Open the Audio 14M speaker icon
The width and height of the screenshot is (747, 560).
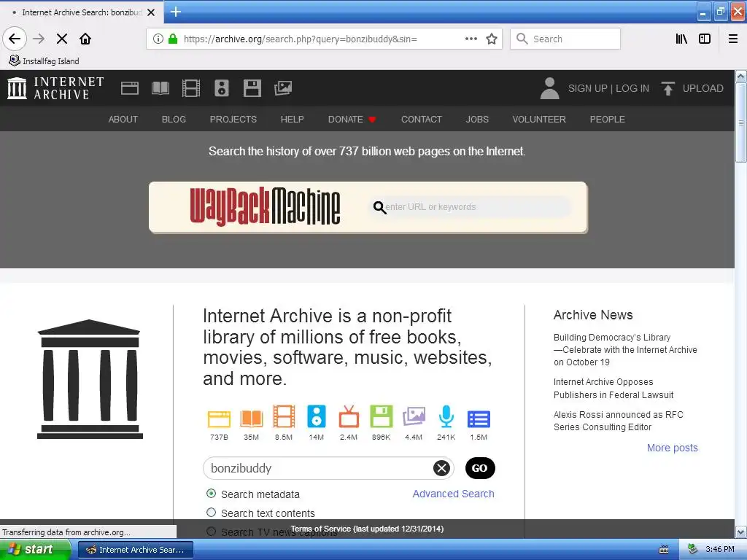(x=317, y=416)
